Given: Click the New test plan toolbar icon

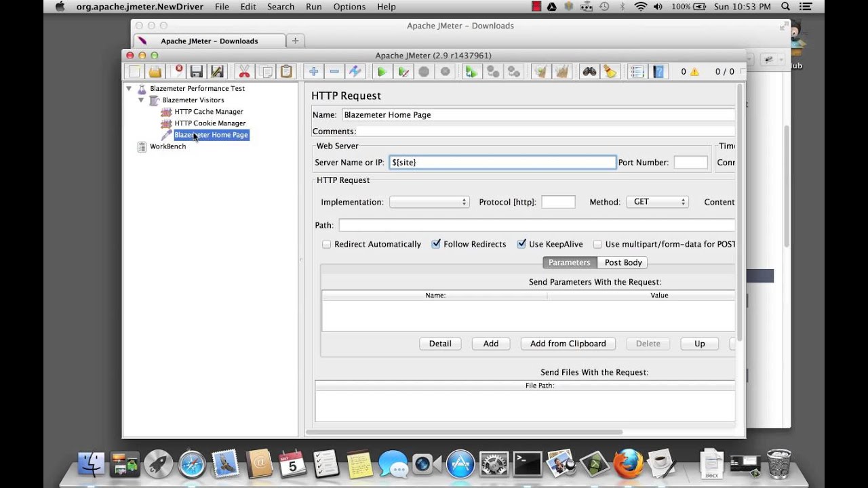Looking at the screenshot, I should [135, 71].
